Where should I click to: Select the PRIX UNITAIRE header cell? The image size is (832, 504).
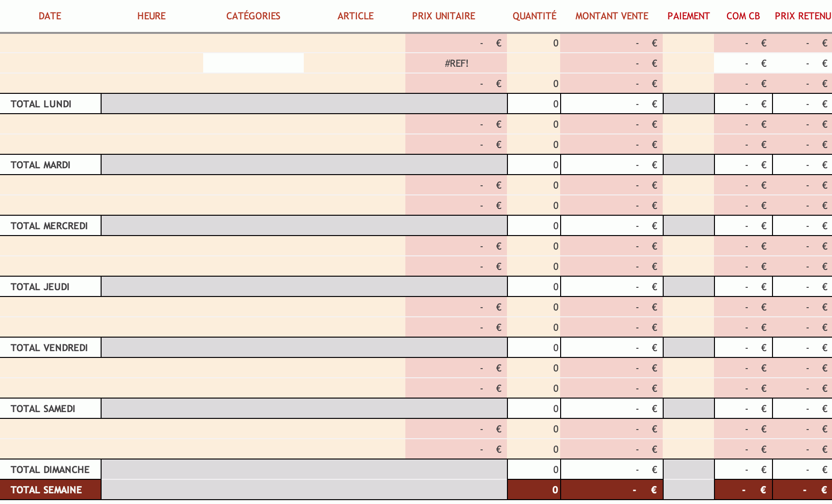pos(444,16)
